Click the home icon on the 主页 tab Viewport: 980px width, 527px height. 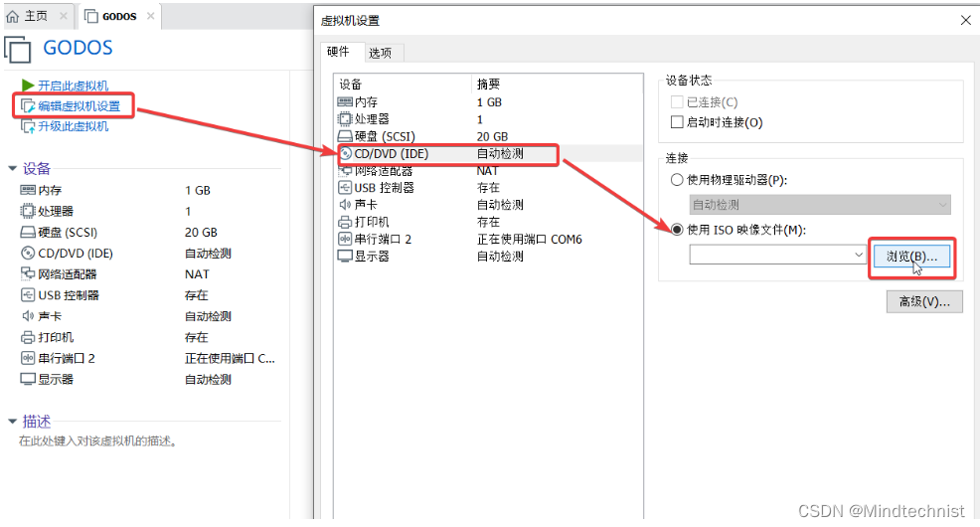tap(13, 16)
